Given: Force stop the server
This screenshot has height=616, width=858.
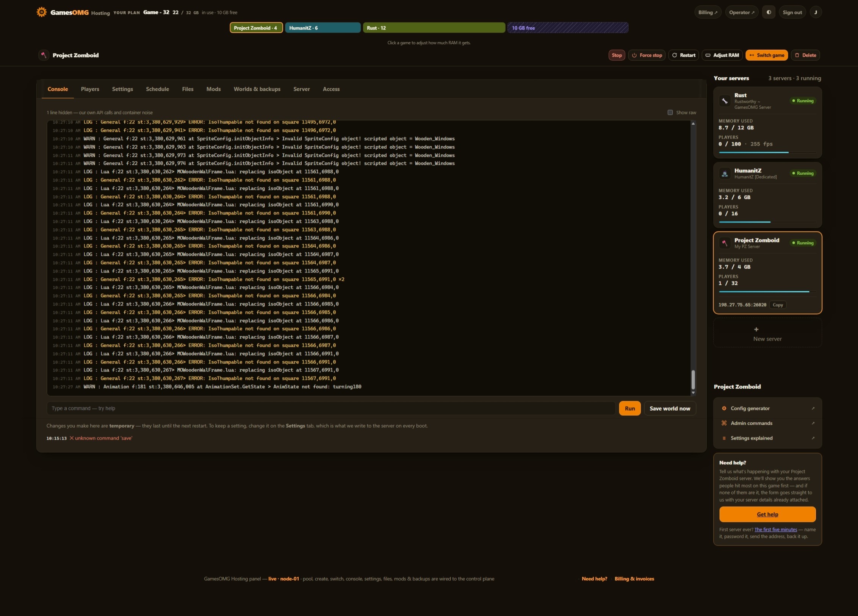Looking at the screenshot, I should (647, 55).
